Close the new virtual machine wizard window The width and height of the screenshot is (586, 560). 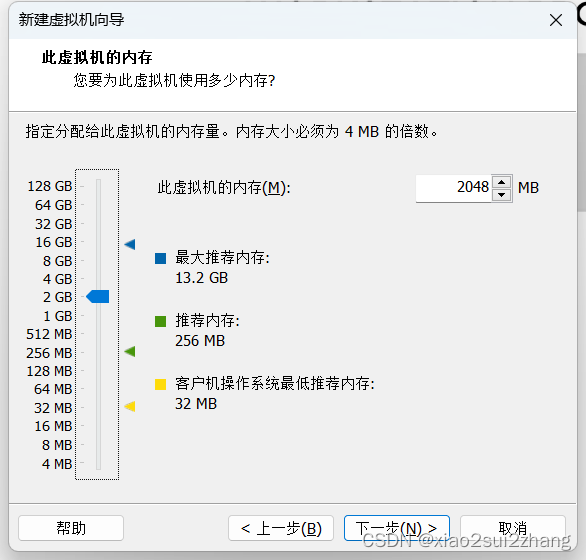[556, 20]
